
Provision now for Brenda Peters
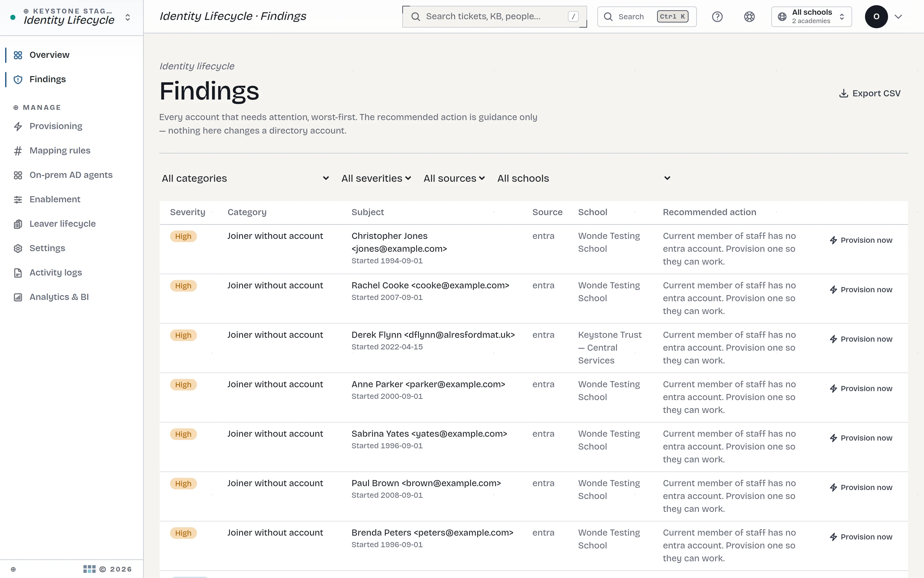tap(861, 537)
